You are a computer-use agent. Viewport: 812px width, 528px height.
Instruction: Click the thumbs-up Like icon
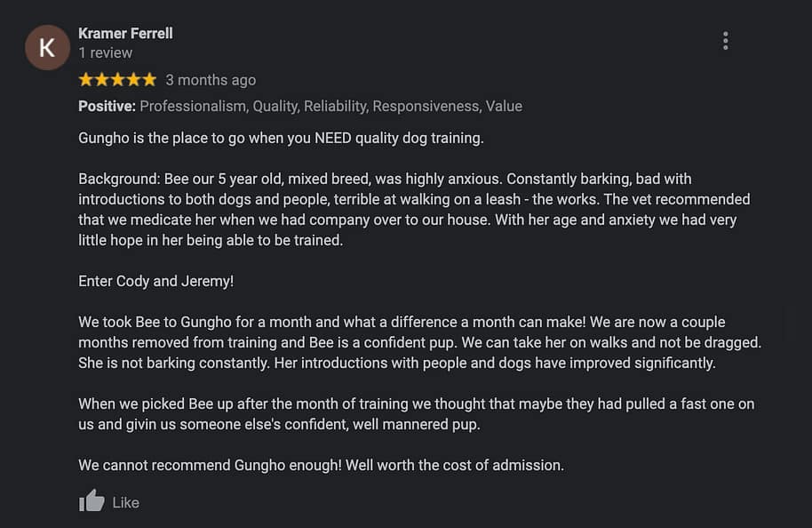(x=92, y=501)
